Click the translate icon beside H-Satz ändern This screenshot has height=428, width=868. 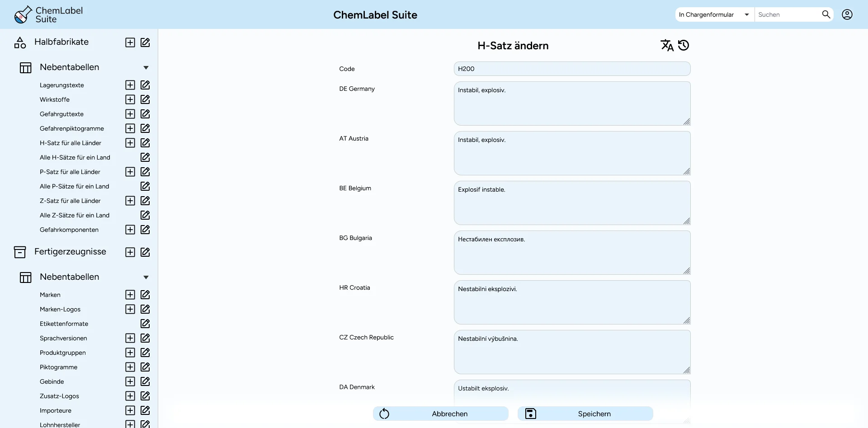click(667, 45)
